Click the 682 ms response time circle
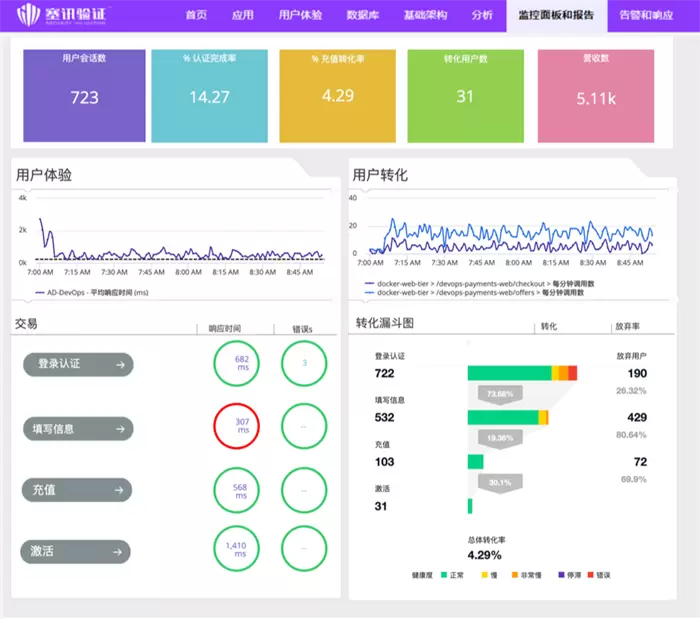The height and width of the screenshot is (619, 700). point(241,364)
